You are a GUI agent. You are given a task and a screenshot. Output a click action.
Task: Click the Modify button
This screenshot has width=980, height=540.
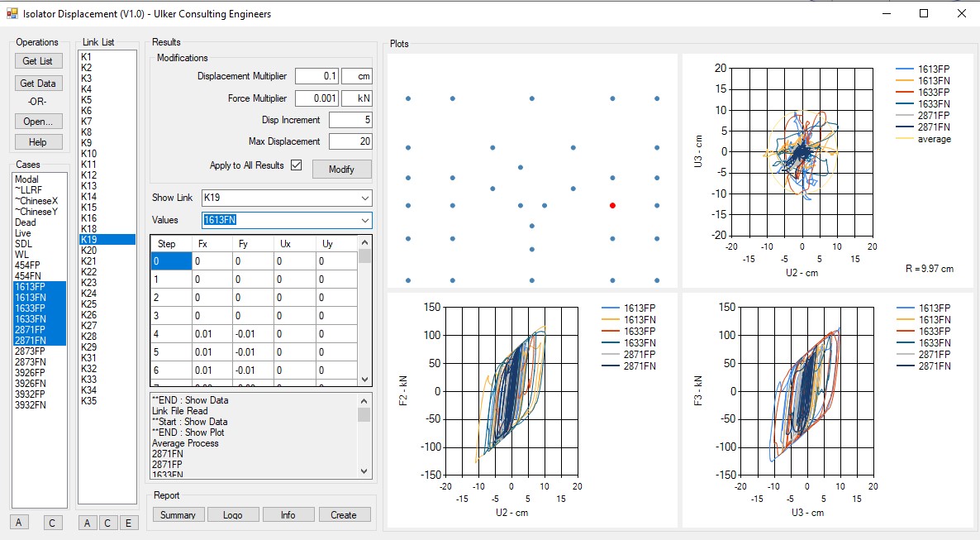tap(341, 169)
